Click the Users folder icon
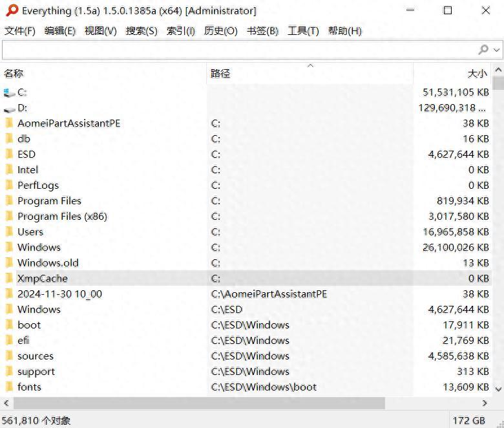Viewport: 504px width, 428px height. pyautogui.click(x=9, y=232)
